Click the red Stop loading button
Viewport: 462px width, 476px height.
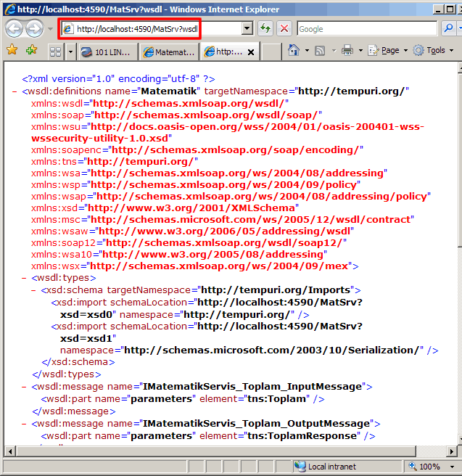tap(284, 29)
